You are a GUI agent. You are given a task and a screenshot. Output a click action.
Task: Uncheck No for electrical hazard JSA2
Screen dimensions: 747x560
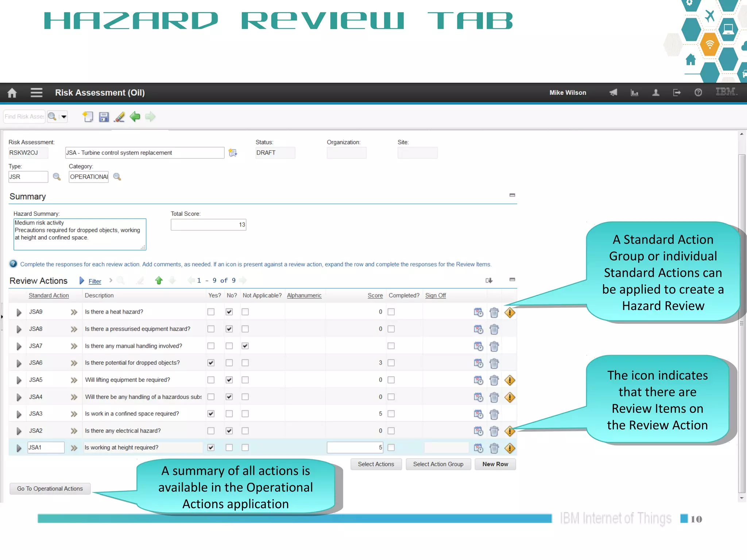tap(229, 431)
